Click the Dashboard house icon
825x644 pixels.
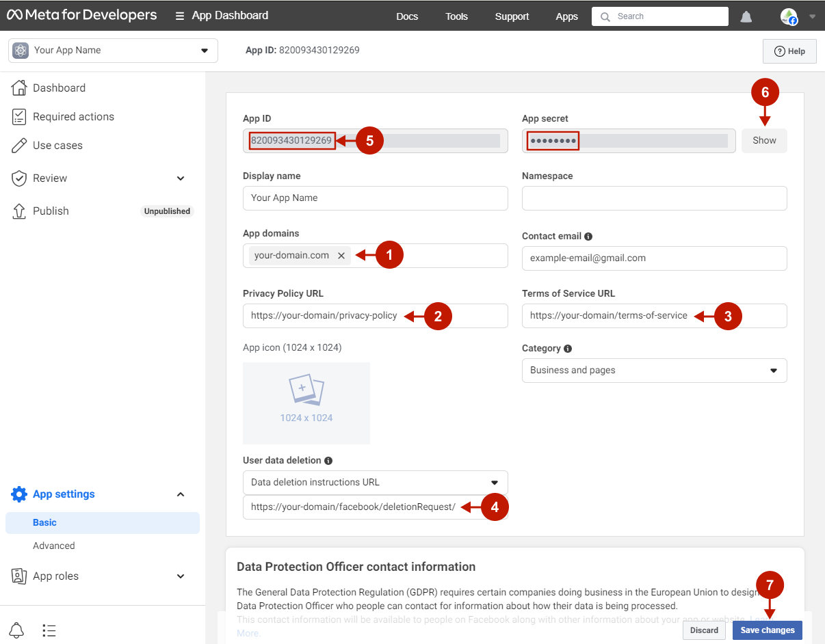click(x=19, y=88)
